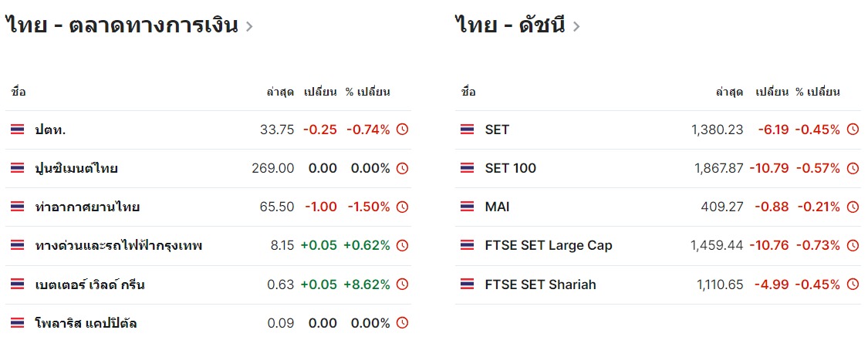Click the clock icon next to ปตท.

tap(402, 130)
